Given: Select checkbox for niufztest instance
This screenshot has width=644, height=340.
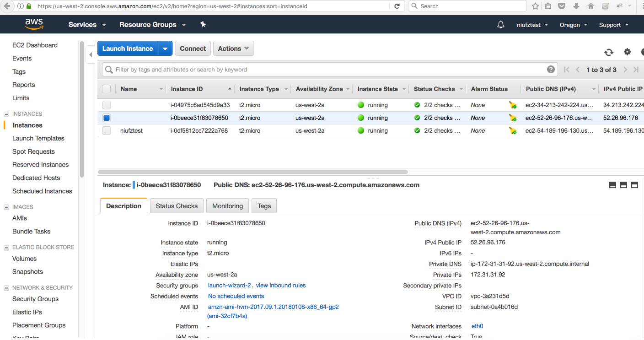Looking at the screenshot, I should [106, 131].
